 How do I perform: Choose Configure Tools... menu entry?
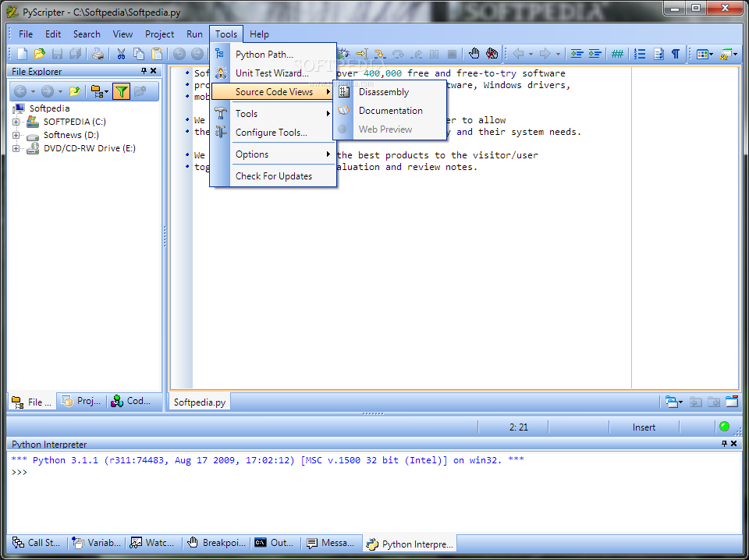(273, 133)
